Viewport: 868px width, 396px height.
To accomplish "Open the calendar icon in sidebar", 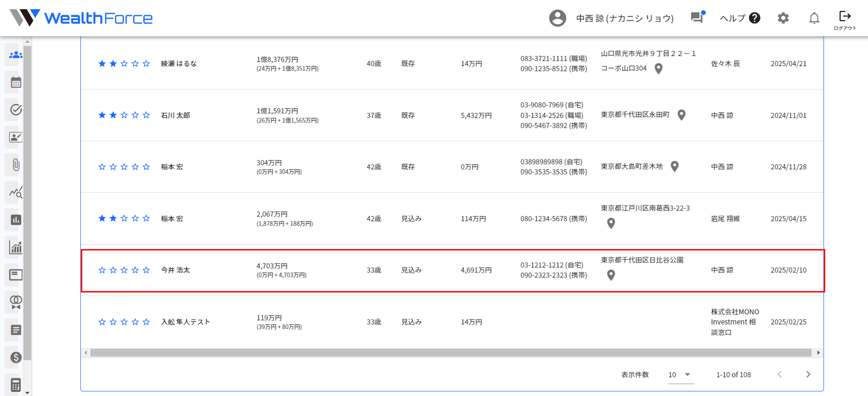I will 16,82.
